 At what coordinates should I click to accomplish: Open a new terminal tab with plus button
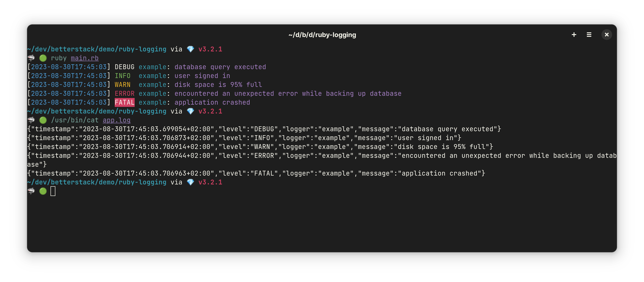tap(574, 35)
